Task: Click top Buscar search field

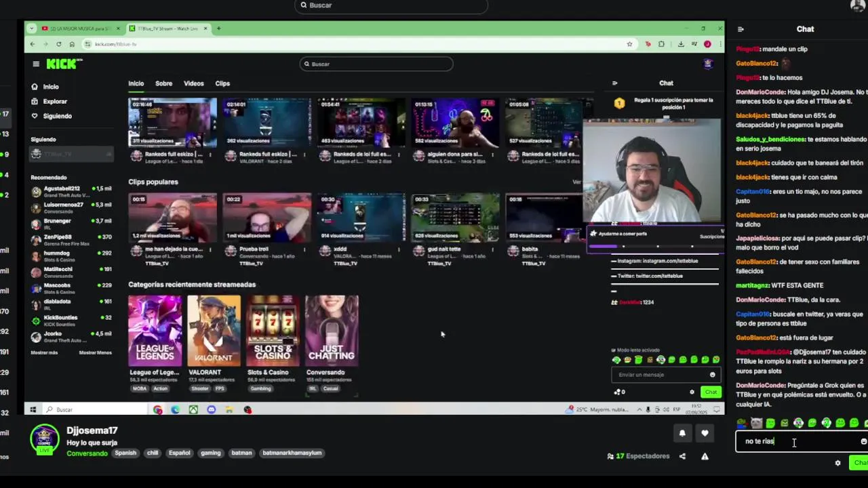Action: (x=391, y=5)
